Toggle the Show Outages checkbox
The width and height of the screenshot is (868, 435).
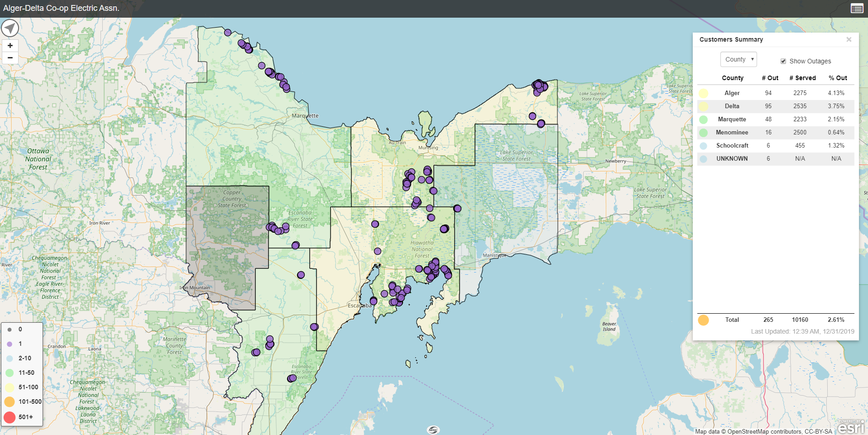click(x=783, y=61)
